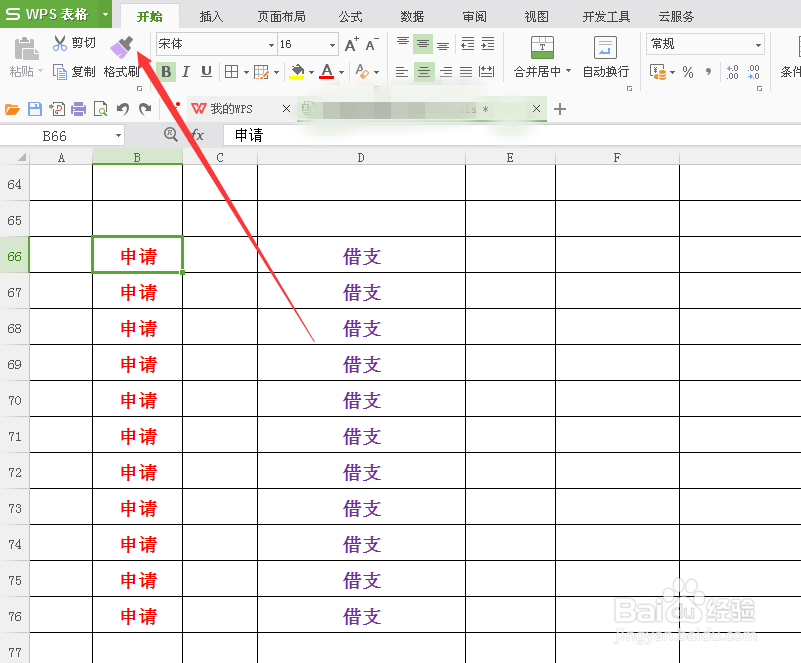Screen dimensions: 801x663
Task: Click the Copy icon
Action: (60, 72)
